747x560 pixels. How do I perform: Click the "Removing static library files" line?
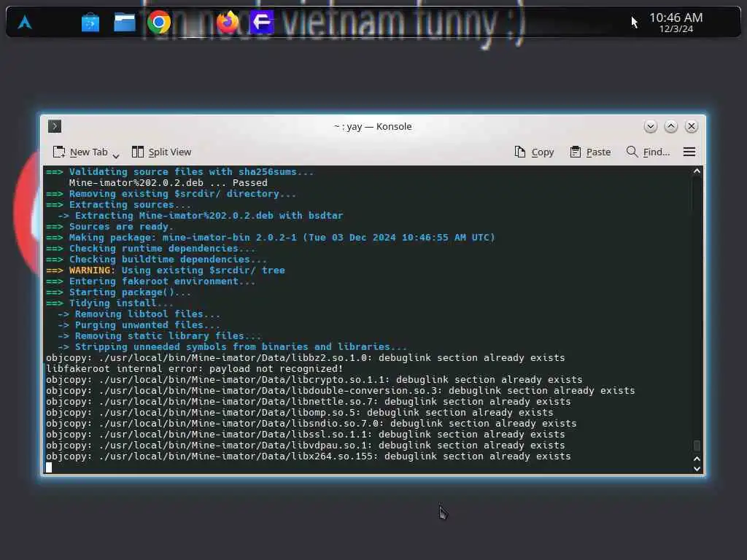pyautogui.click(x=160, y=336)
